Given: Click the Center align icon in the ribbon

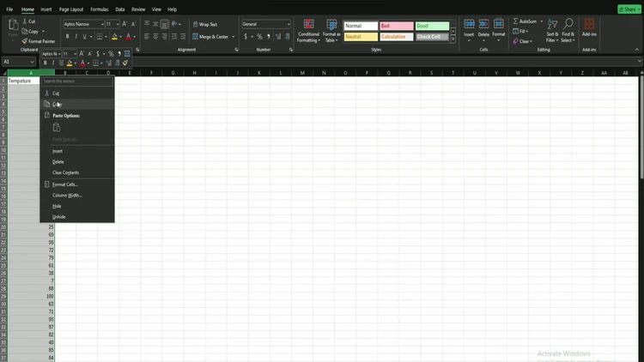Looking at the screenshot, I should pyautogui.click(x=155, y=37).
